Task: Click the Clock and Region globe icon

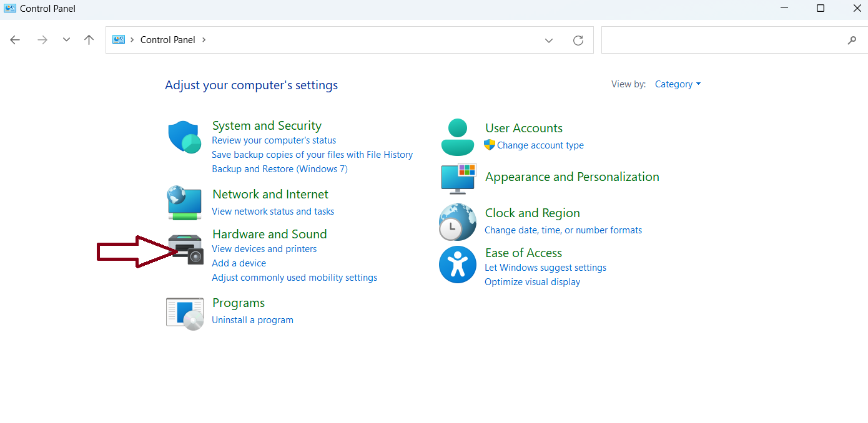Action: pos(458,222)
